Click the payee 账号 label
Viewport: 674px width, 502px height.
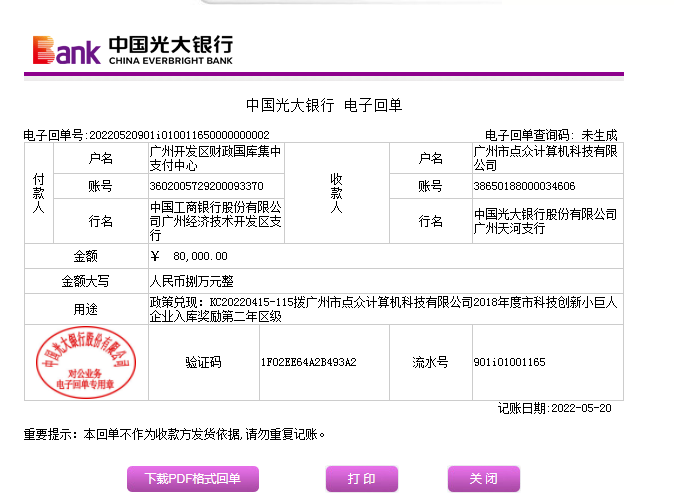coord(430,186)
